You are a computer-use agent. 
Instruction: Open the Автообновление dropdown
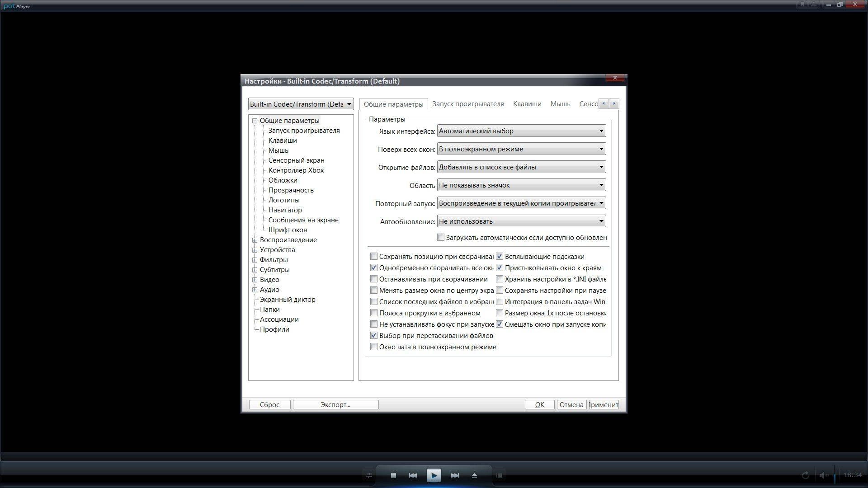(521, 221)
